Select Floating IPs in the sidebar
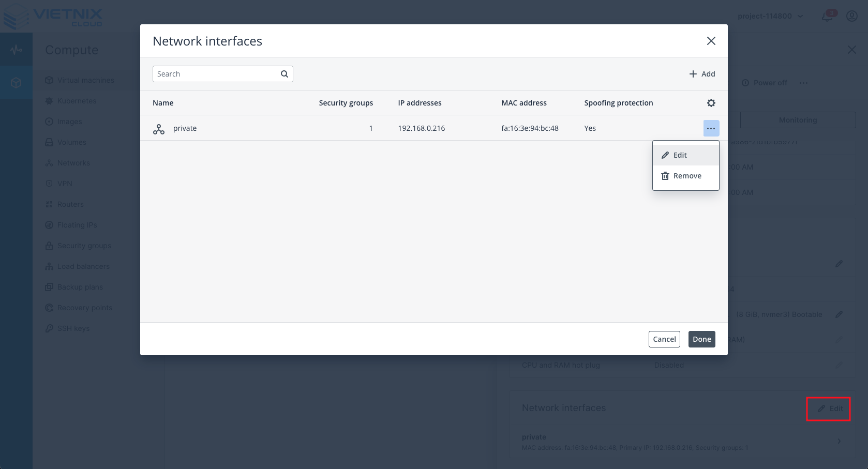 [78, 225]
